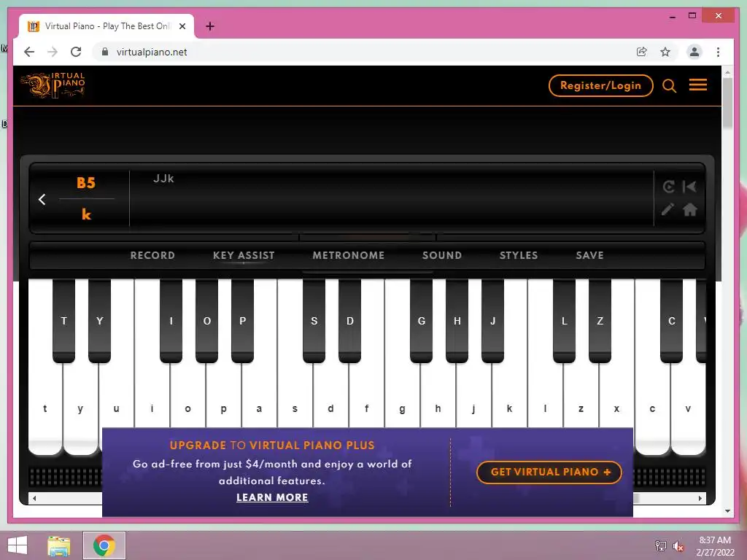
Task: Collapse the note display with left chevron
Action: pos(42,199)
